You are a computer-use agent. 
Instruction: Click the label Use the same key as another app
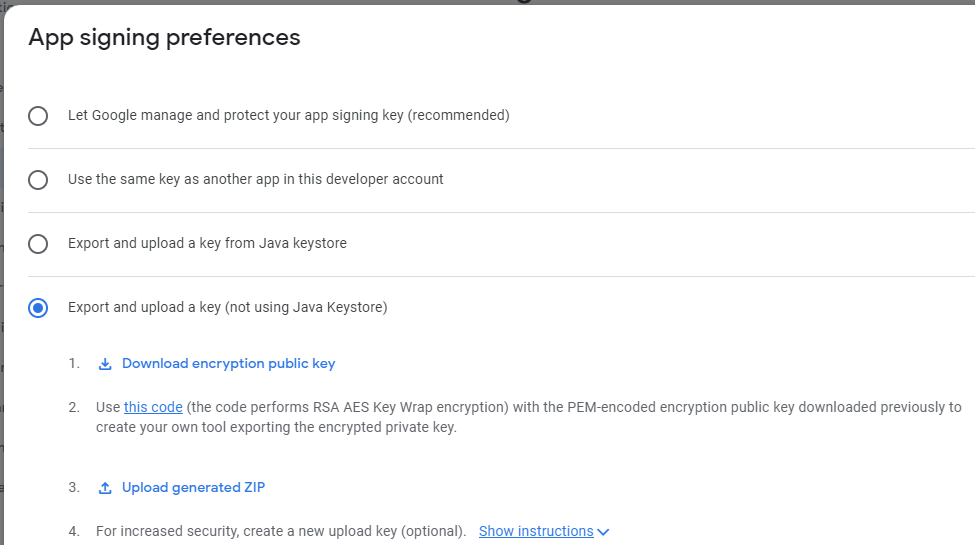256,179
